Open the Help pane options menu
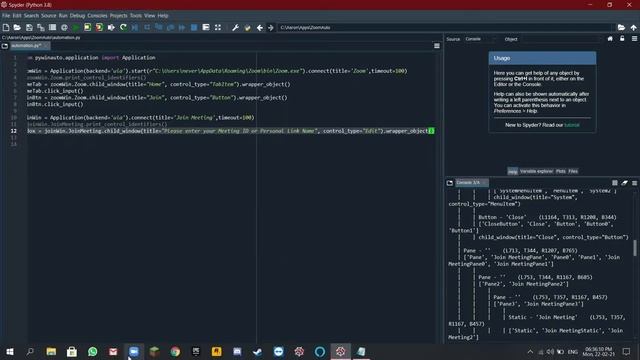This screenshot has height=360, width=640. pos(634,39)
